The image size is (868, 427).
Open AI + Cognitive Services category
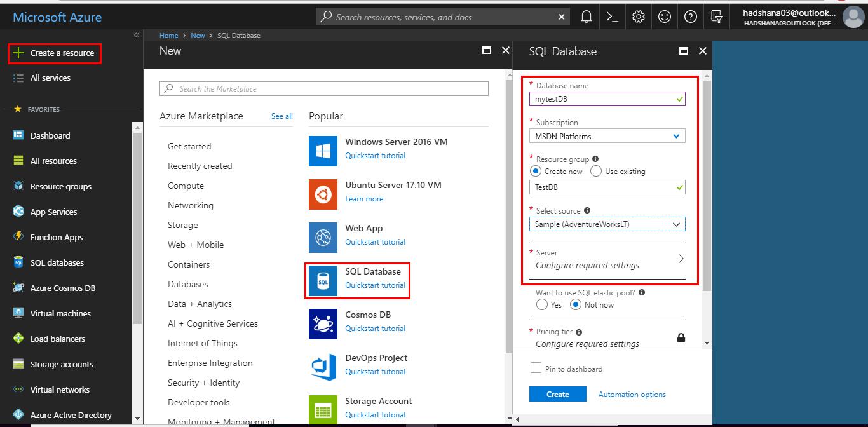pos(213,323)
